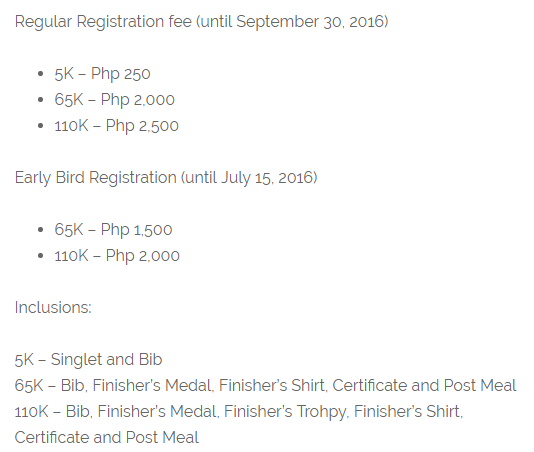Click the word Singlet
Image resolution: width=534 pixels, height=452 pixels.
click(76, 360)
